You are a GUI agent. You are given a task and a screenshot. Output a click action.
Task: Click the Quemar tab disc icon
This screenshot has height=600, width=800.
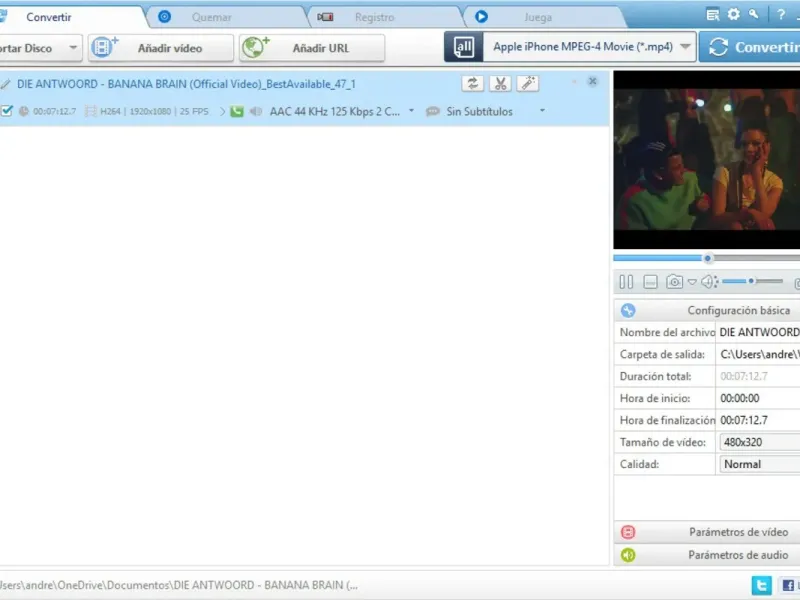tap(164, 17)
